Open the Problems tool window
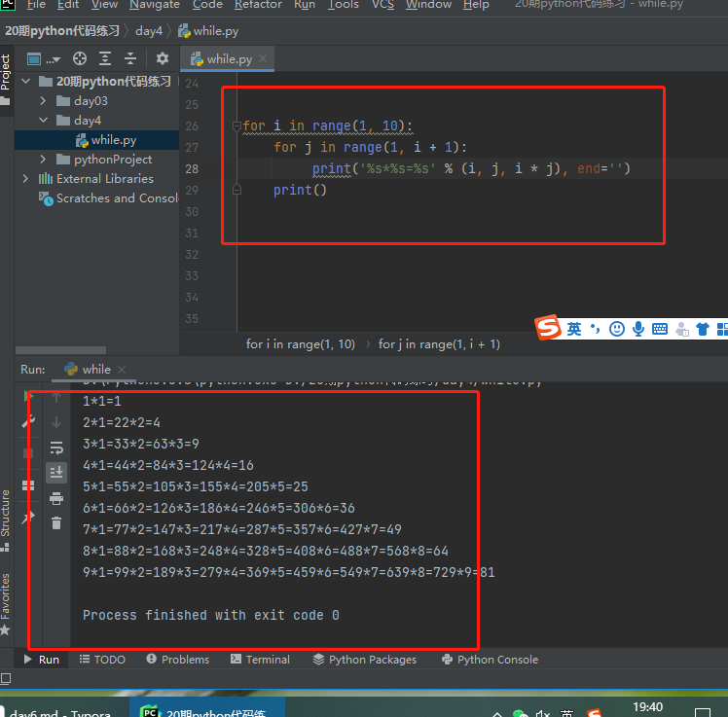Viewport: 728px width, 717px height. pyautogui.click(x=178, y=660)
